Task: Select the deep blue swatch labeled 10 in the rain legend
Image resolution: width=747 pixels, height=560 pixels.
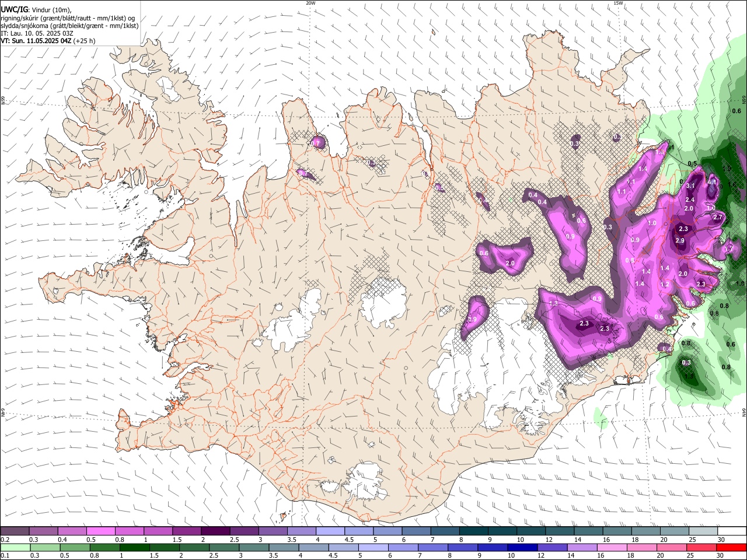Action: tap(522, 548)
